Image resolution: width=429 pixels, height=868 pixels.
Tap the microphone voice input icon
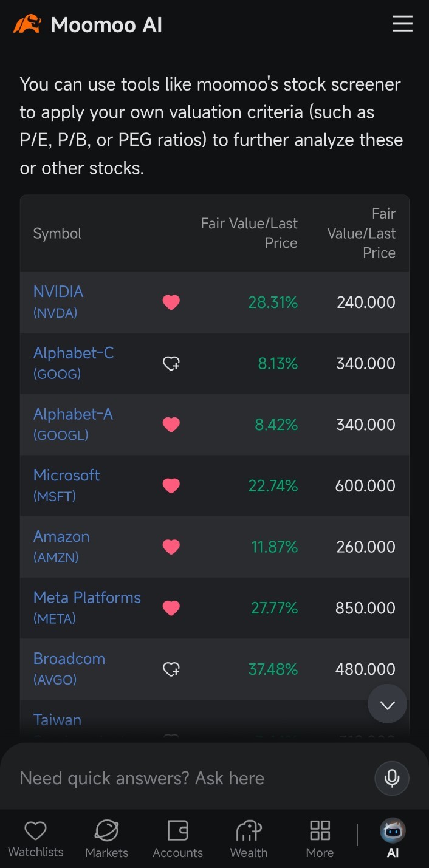click(x=392, y=778)
